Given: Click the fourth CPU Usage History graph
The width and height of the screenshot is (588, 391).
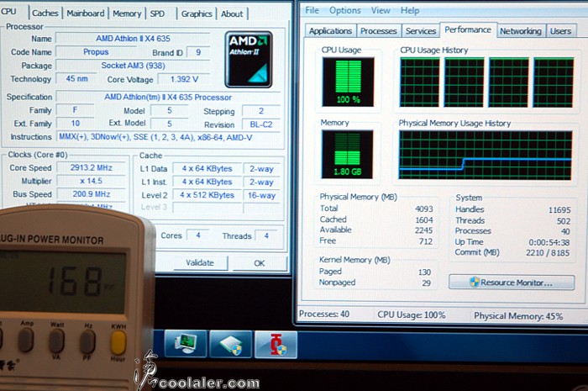Looking at the screenshot, I should [554, 82].
